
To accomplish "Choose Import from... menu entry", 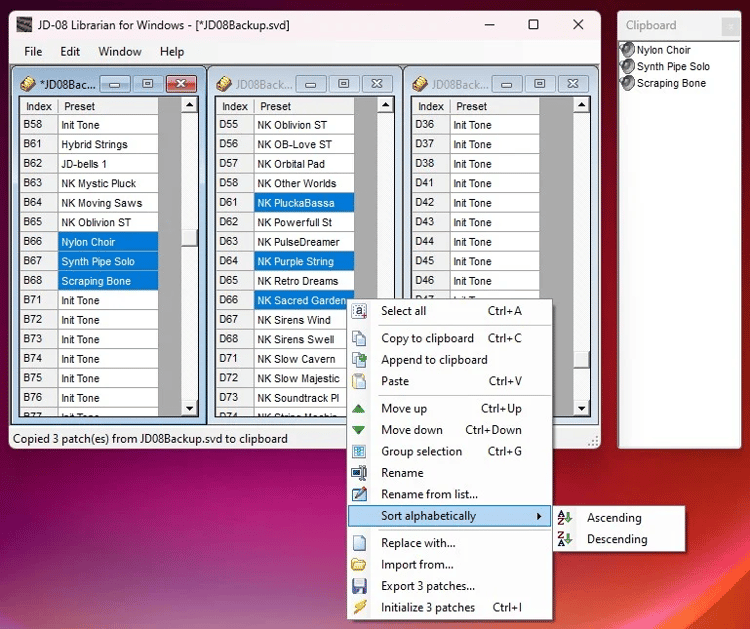I will tap(450, 564).
